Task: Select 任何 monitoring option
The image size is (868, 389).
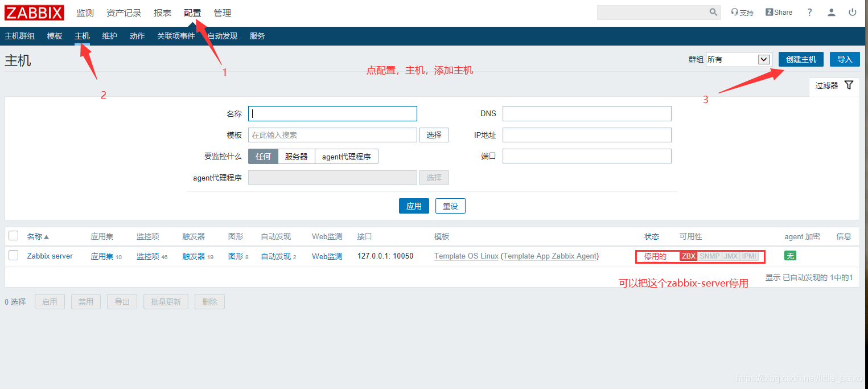Action: point(263,157)
